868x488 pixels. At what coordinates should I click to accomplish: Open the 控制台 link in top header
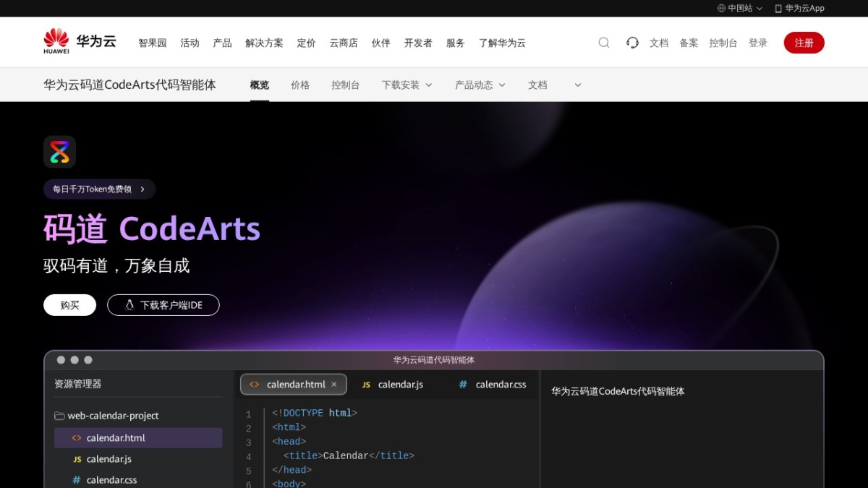(723, 43)
